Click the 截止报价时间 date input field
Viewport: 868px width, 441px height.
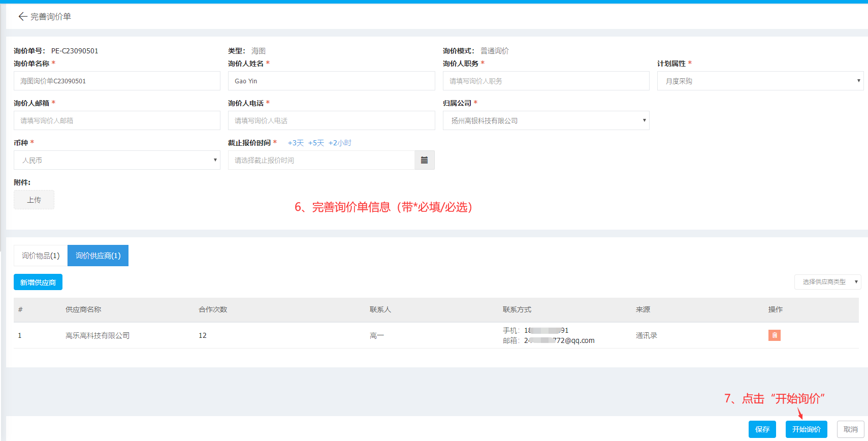(322, 160)
